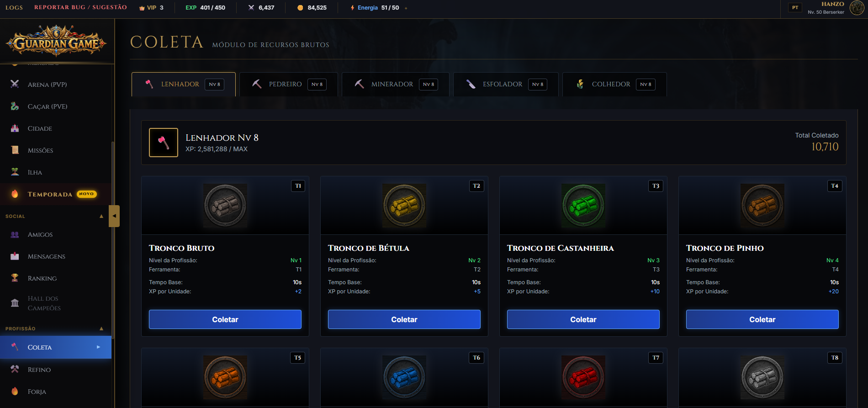Click the Mensagens mailbox icon
Screen dimensions: 868x408
15,256
